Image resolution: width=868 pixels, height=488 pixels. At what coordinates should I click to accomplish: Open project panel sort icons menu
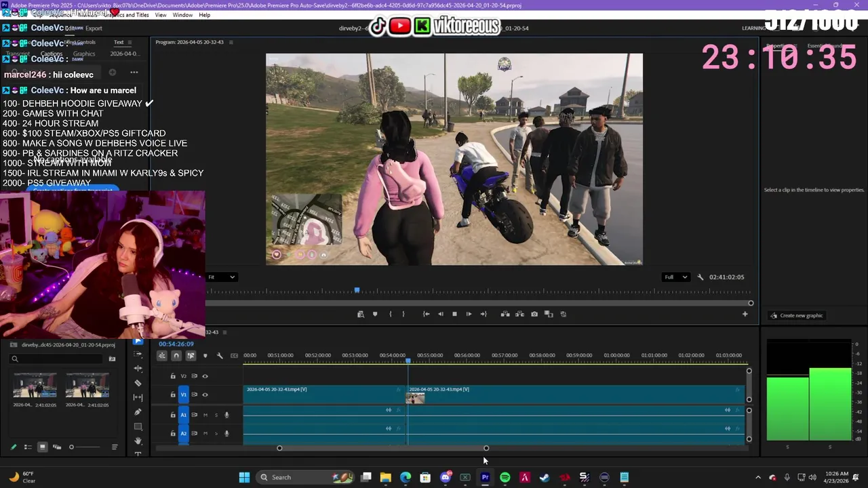tap(115, 447)
